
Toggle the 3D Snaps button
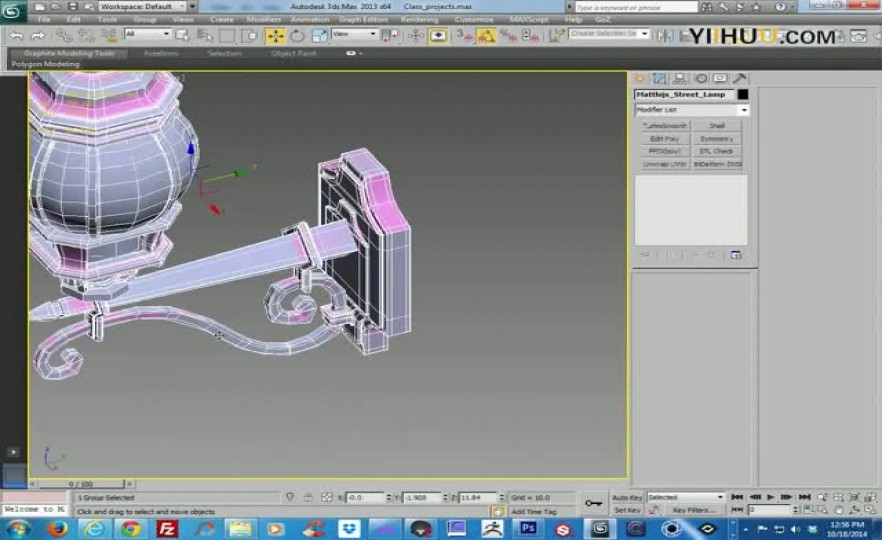click(x=464, y=36)
